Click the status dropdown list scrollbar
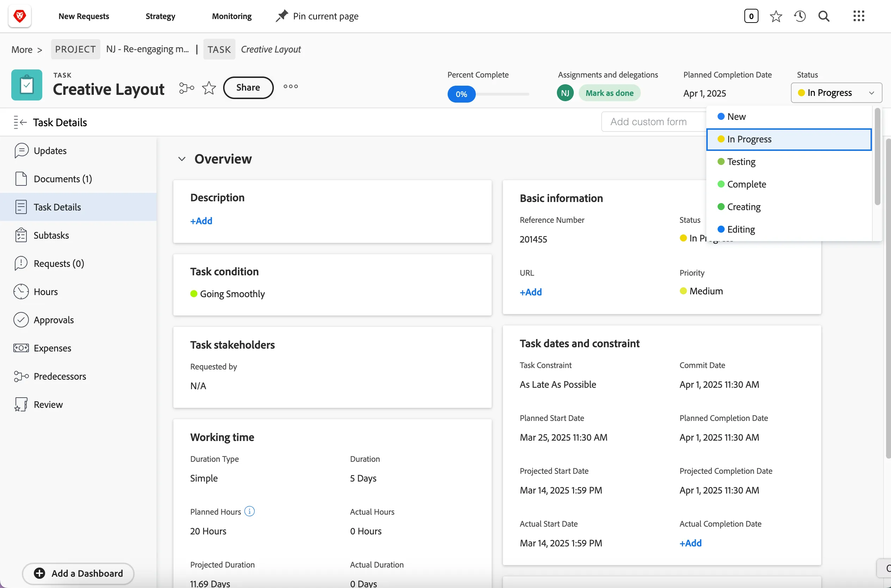The image size is (891, 588). click(x=877, y=157)
